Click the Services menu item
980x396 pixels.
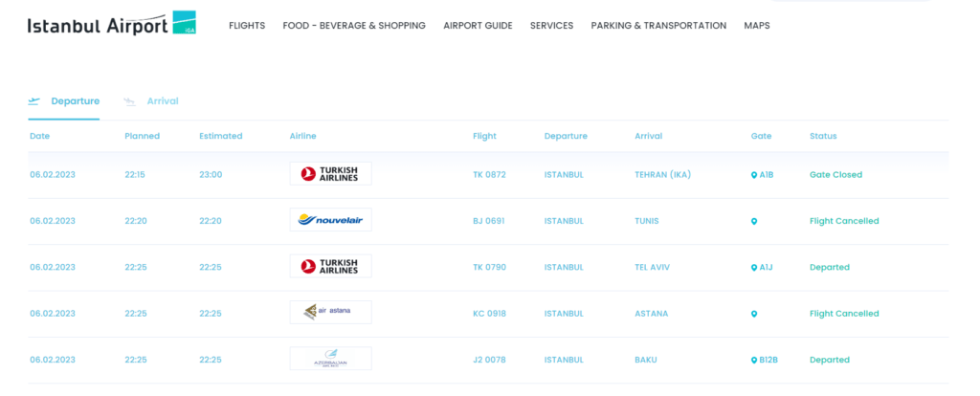click(552, 26)
